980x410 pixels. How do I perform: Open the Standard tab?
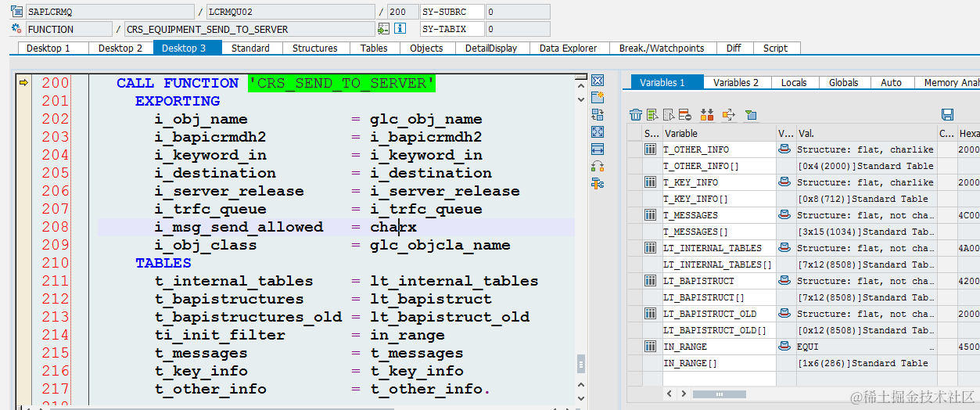coord(250,48)
